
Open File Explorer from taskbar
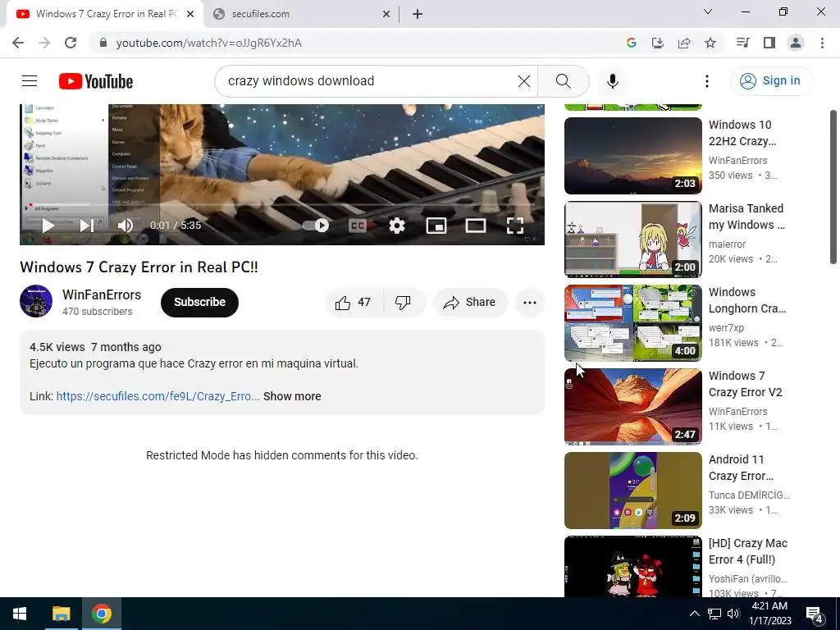click(61, 614)
